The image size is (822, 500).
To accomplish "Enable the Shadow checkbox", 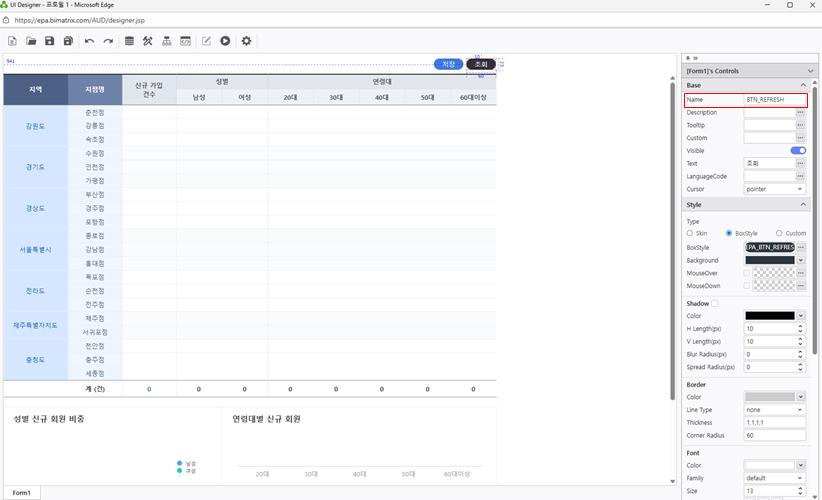I will [715, 303].
